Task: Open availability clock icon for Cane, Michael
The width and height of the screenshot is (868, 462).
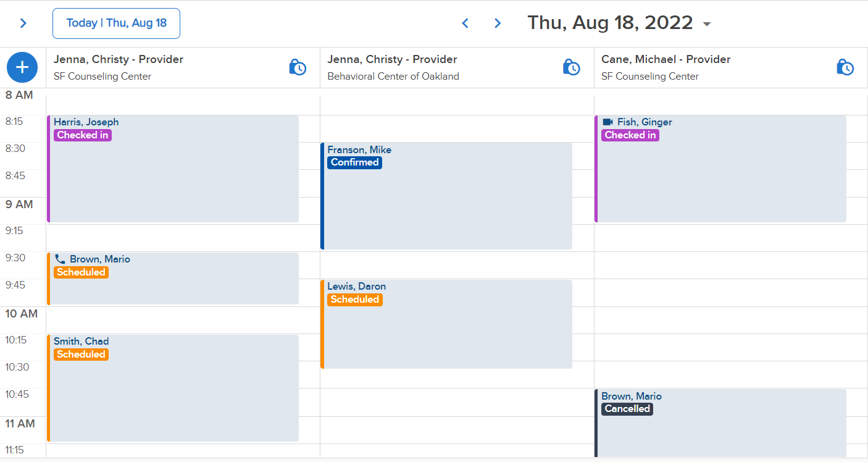Action: 845,67
